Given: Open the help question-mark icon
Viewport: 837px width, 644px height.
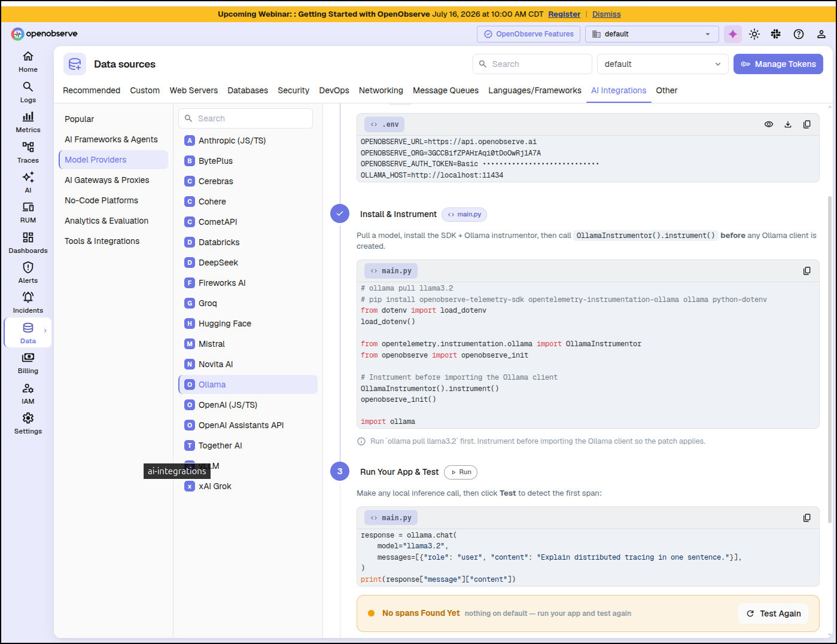Looking at the screenshot, I should pos(798,34).
